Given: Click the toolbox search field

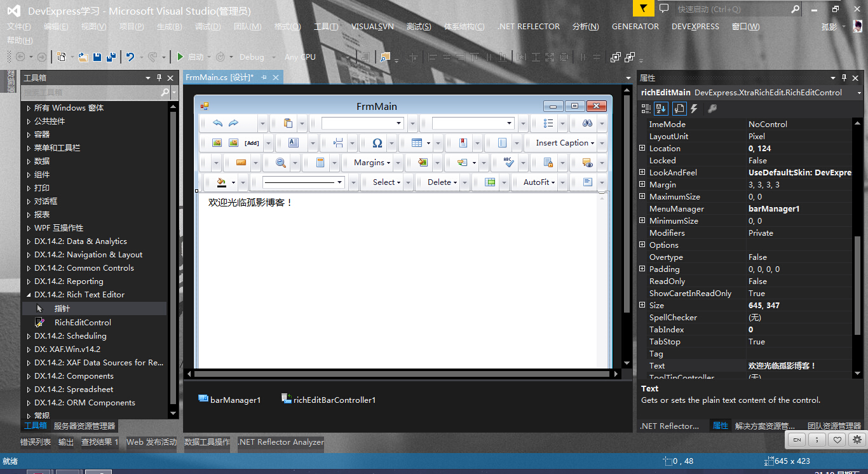Looking at the screenshot, I should click(x=91, y=93).
